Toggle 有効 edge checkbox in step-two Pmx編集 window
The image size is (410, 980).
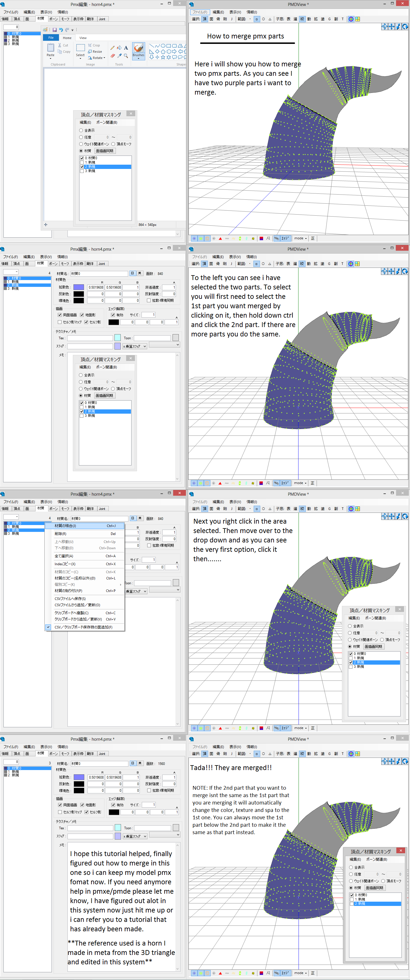click(113, 315)
